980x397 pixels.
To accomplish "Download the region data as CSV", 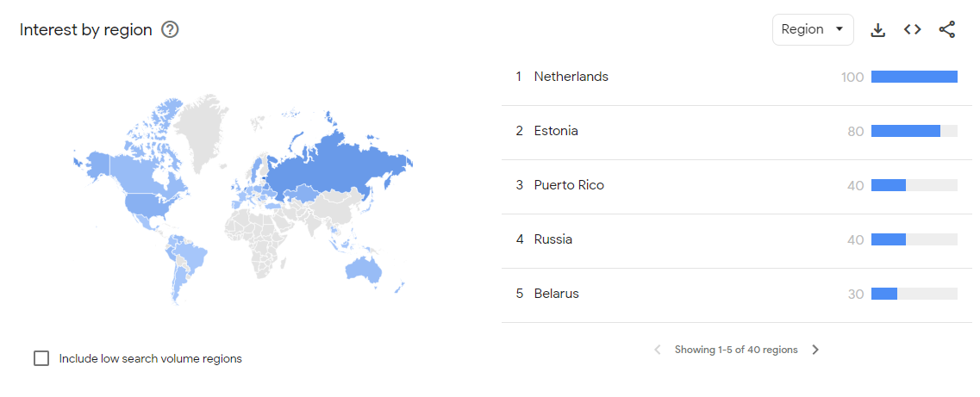I will tap(877, 30).
